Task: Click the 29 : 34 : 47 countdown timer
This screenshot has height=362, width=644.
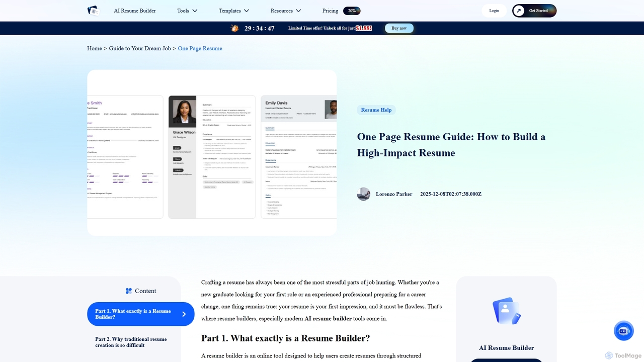Action: click(260, 28)
